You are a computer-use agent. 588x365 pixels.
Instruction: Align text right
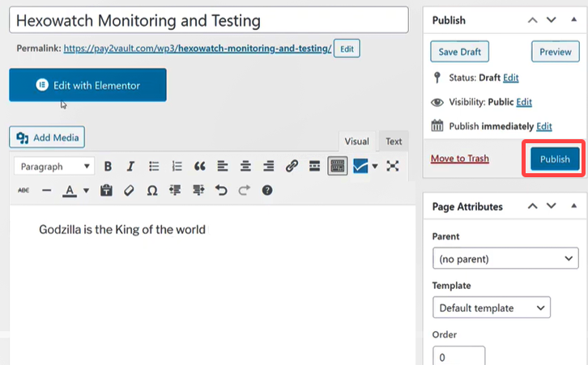click(269, 166)
